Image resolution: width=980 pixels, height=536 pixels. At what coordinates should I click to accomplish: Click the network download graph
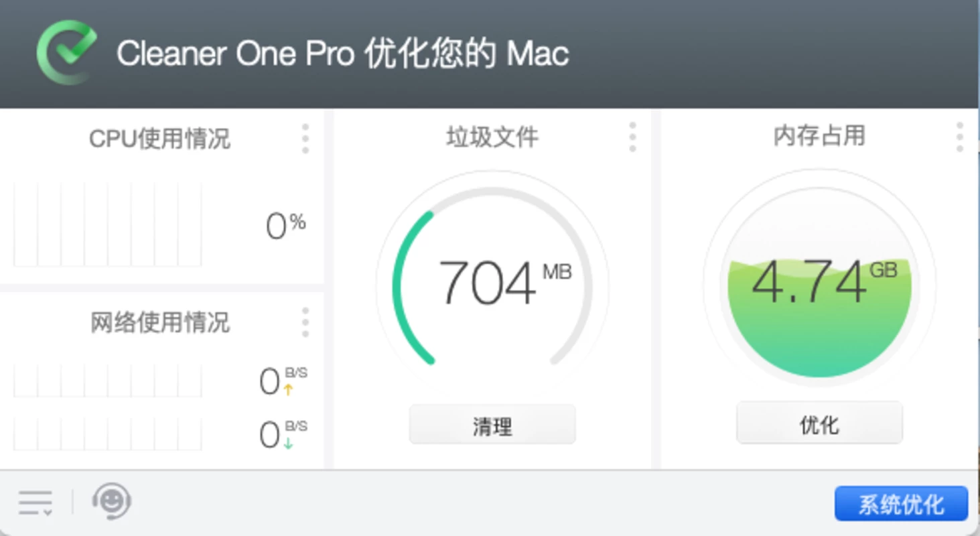(108, 434)
